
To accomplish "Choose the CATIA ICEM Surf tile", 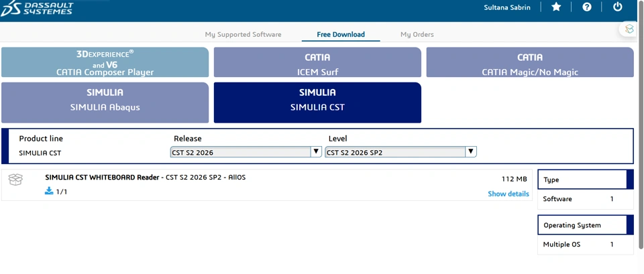I will click(317, 62).
